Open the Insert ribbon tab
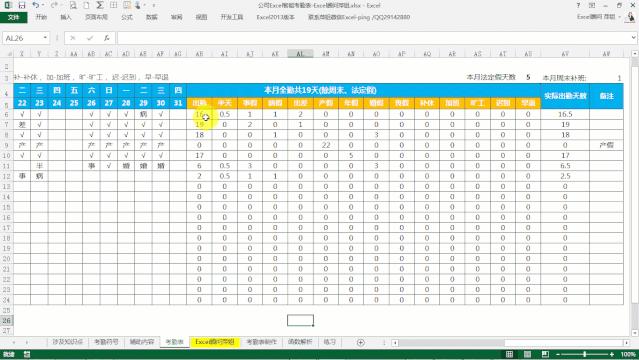This screenshot has width=639, height=360. pyautogui.click(x=66, y=17)
